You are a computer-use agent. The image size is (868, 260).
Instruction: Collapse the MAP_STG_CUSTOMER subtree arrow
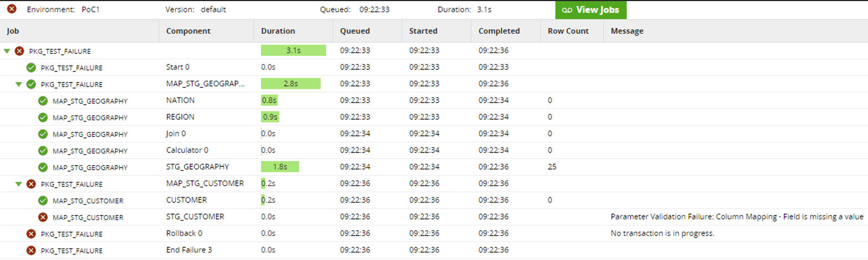(18, 183)
